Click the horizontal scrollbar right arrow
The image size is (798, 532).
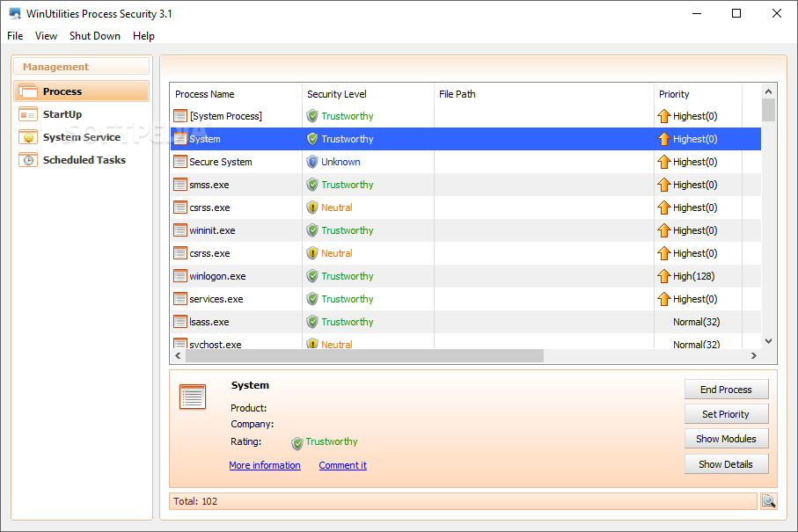click(x=754, y=356)
